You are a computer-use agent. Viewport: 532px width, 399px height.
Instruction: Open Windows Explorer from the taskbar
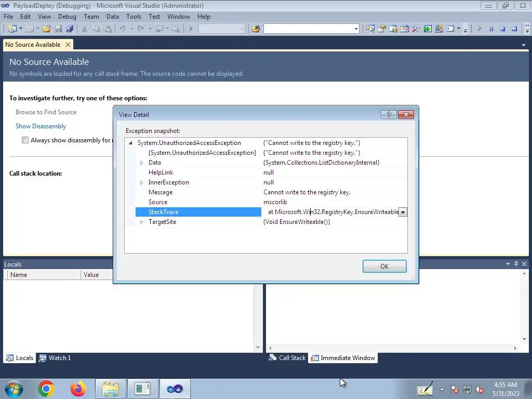tap(111, 389)
